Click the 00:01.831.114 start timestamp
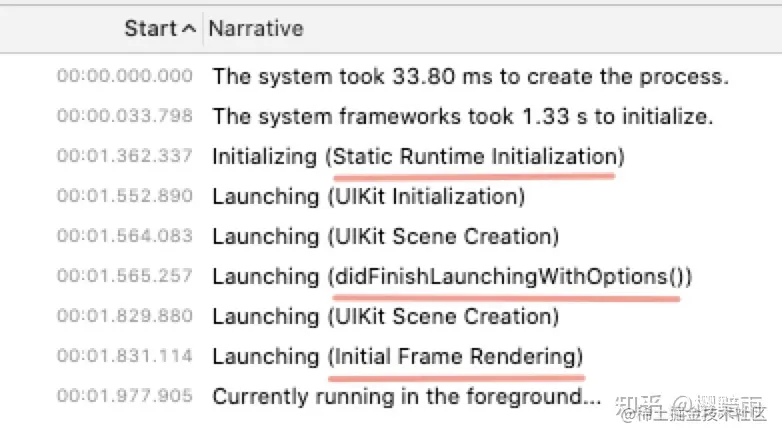 pyautogui.click(x=124, y=356)
